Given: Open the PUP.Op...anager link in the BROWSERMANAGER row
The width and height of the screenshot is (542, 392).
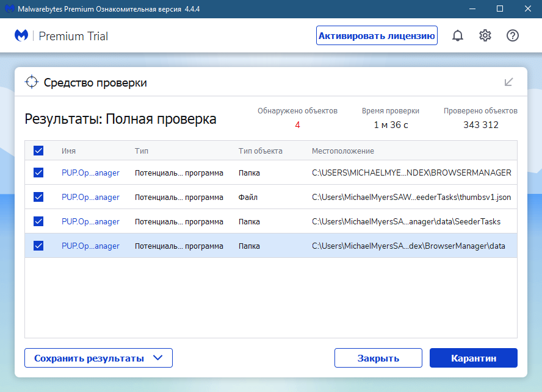Looking at the screenshot, I should (90, 173).
